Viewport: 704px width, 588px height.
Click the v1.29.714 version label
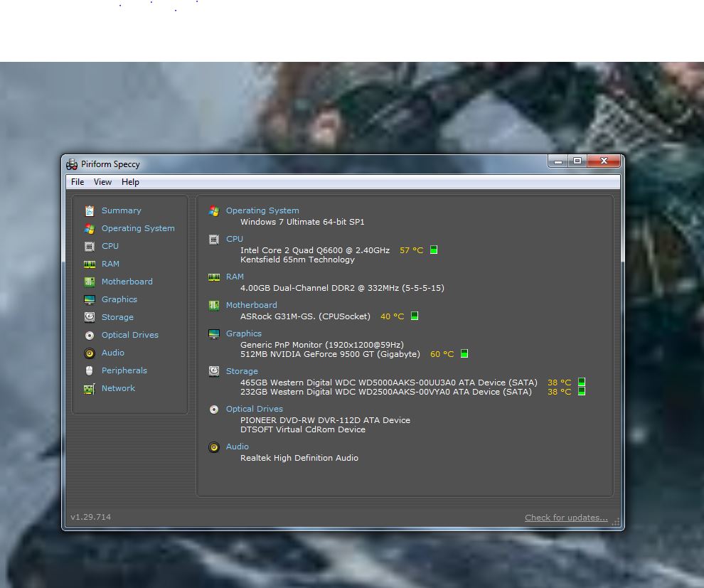coord(91,517)
